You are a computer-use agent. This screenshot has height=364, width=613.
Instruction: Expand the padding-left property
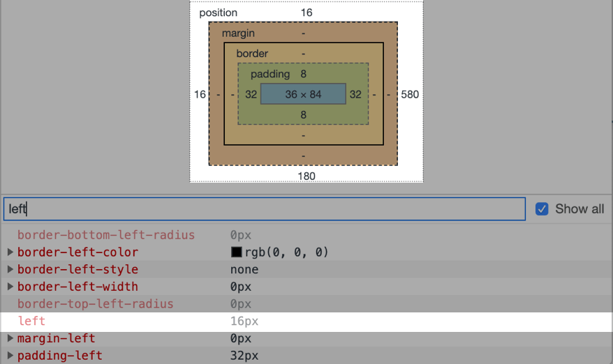10,356
